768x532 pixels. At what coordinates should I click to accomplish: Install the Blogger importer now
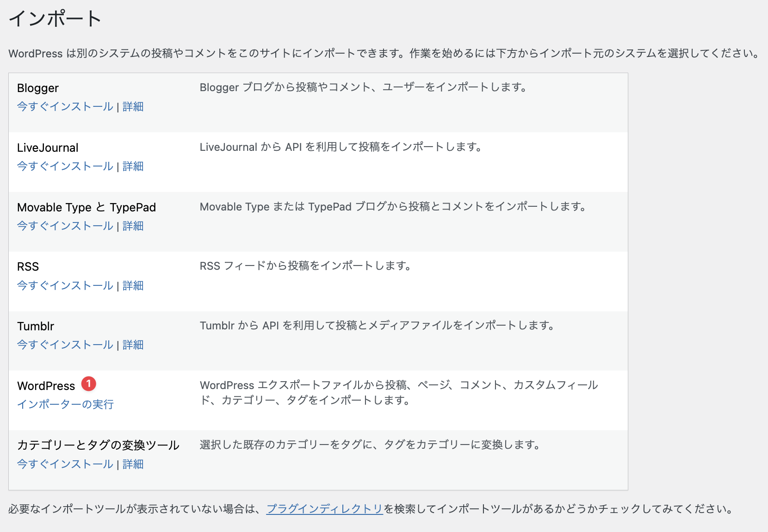(65, 106)
